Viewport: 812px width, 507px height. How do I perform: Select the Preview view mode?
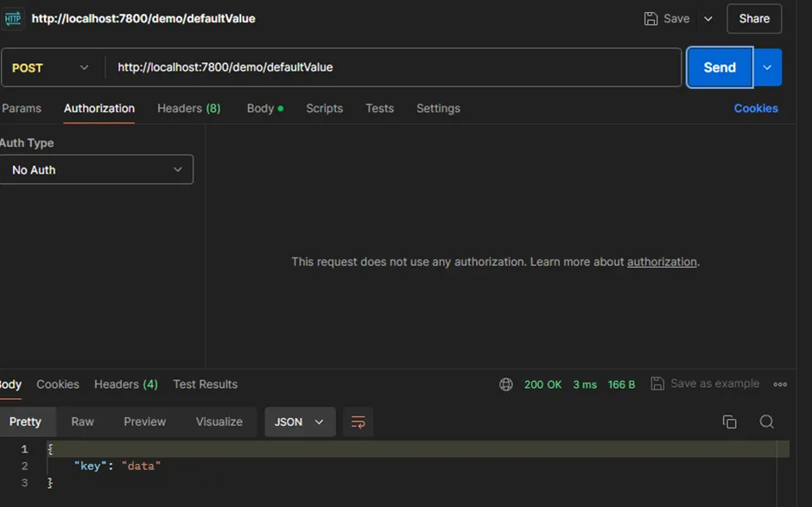click(144, 421)
